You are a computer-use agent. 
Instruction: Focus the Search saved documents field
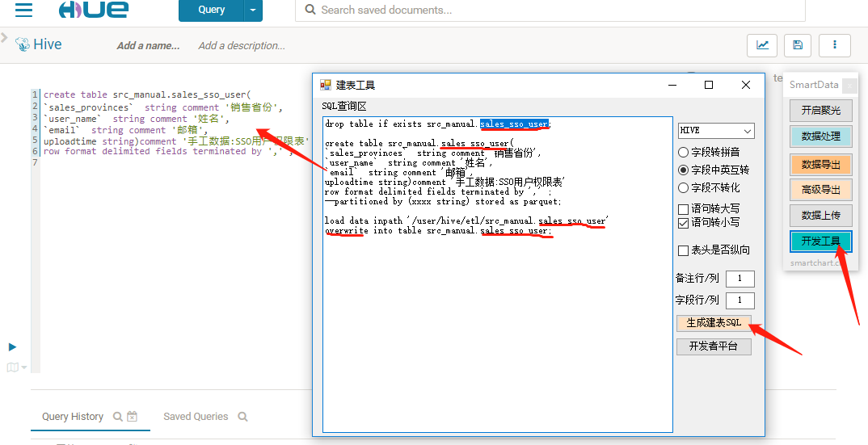550,10
